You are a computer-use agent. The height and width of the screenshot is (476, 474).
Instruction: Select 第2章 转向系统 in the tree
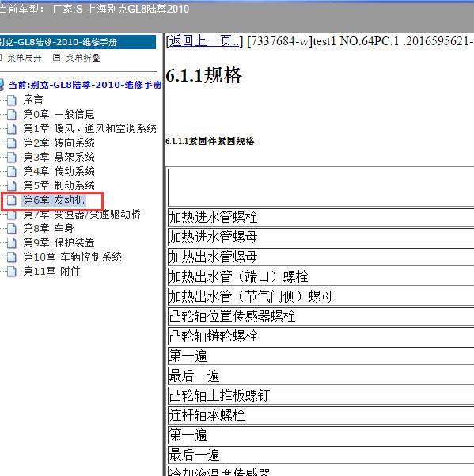[x=59, y=143]
